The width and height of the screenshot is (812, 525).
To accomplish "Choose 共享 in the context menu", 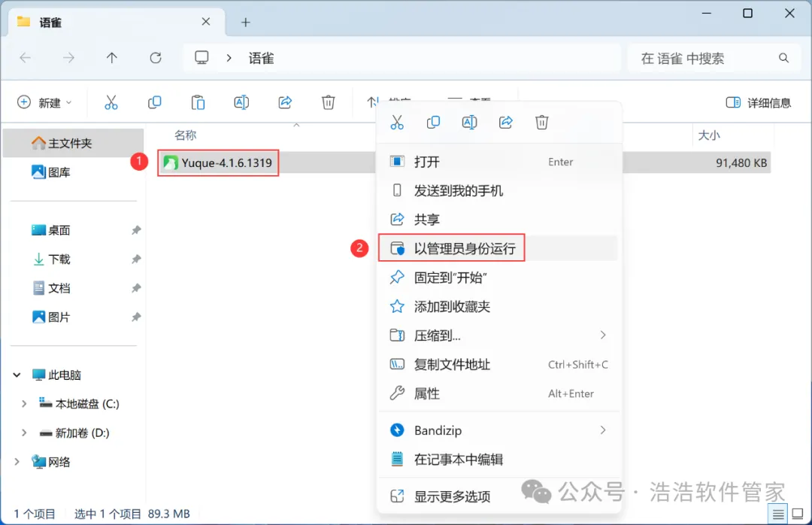I will [x=500, y=219].
